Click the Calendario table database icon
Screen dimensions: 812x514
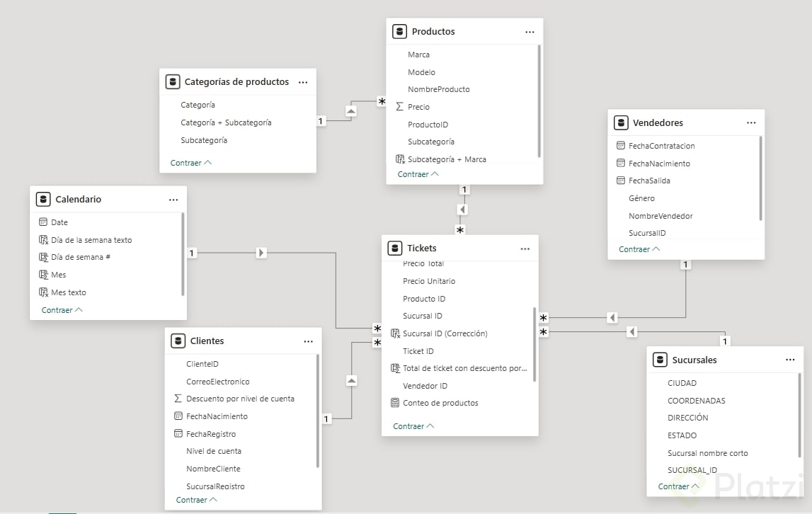coord(43,199)
